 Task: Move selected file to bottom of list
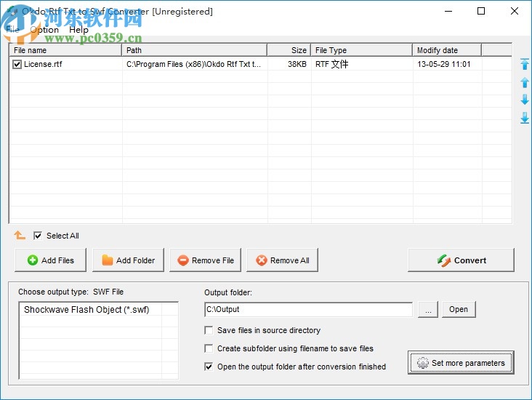pos(525,118)
